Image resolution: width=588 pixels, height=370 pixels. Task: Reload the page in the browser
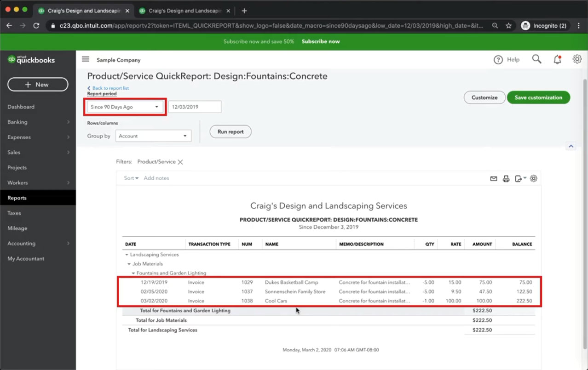pyautogui.click(x=36, y=26)
